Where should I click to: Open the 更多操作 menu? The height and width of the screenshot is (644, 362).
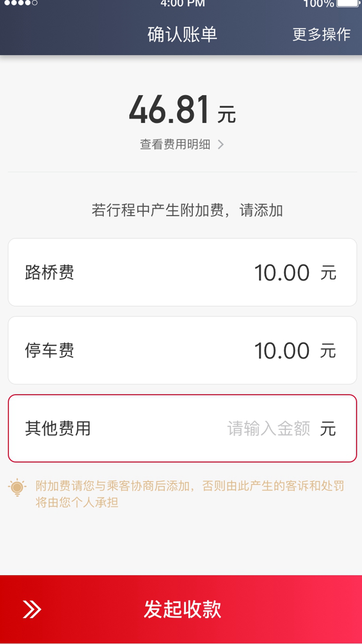321,35
